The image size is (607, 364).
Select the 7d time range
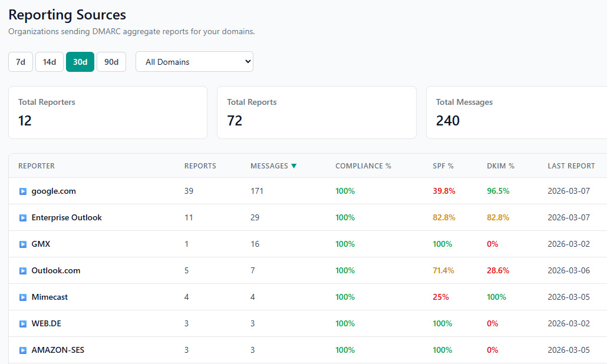pos(21,62)
